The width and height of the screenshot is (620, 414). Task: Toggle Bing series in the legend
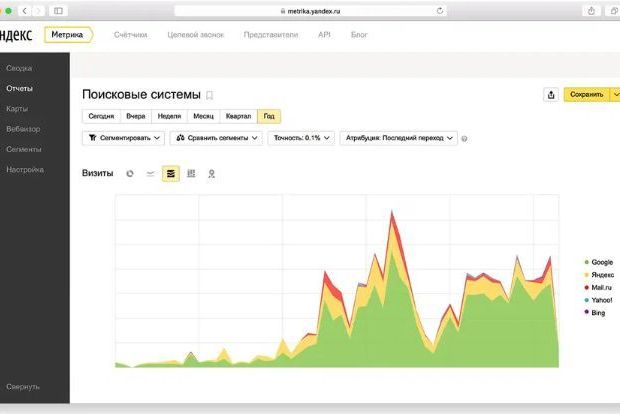click(595, 313)
